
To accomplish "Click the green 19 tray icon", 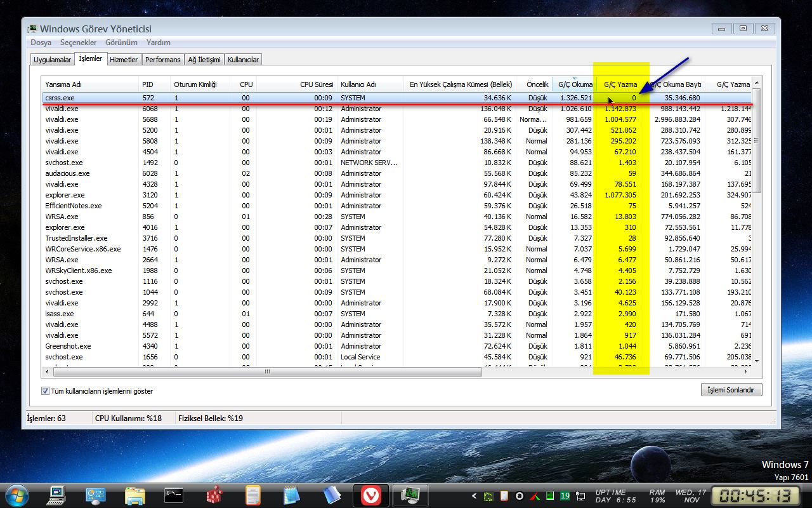I will (x=565, y=496).
